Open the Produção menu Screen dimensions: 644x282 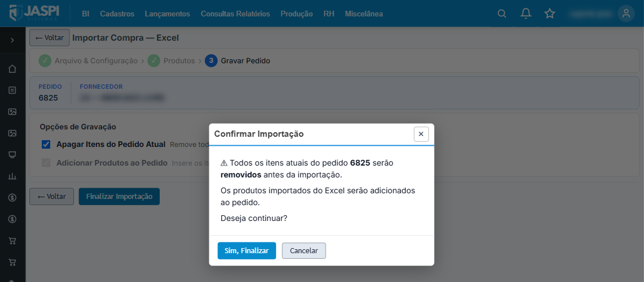pyautogui.click(x=296, y=14)
